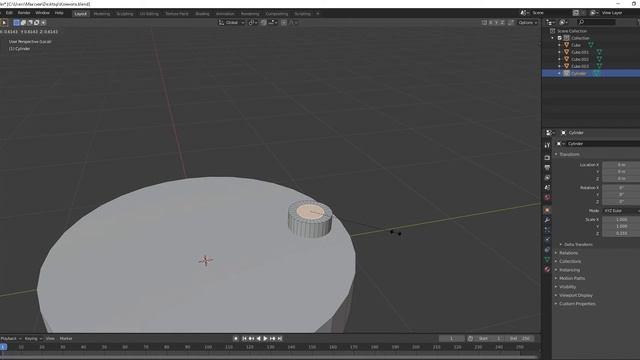Viewport: 640px width, 360px height.
Task: Click the Cylinder mesh icon in outliner
Action: 567,73
